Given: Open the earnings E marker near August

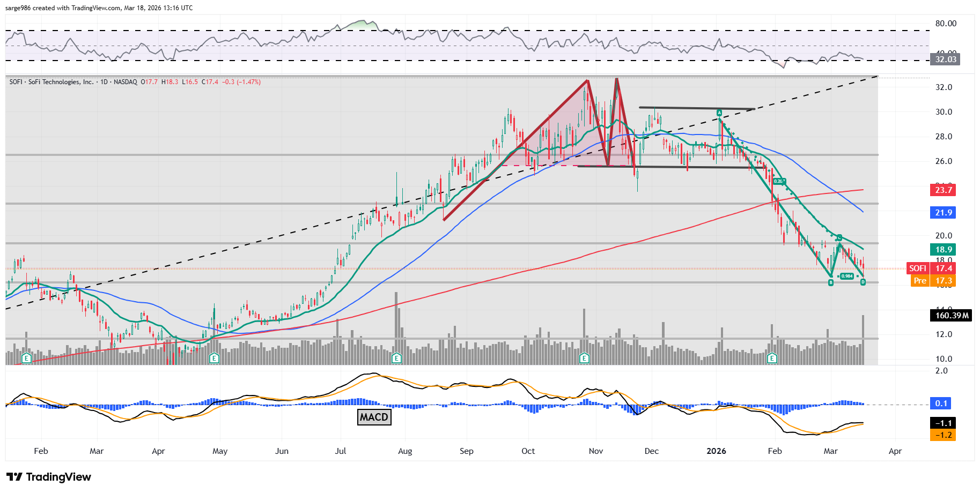Looking at the screenshot, I should point(396,358).
